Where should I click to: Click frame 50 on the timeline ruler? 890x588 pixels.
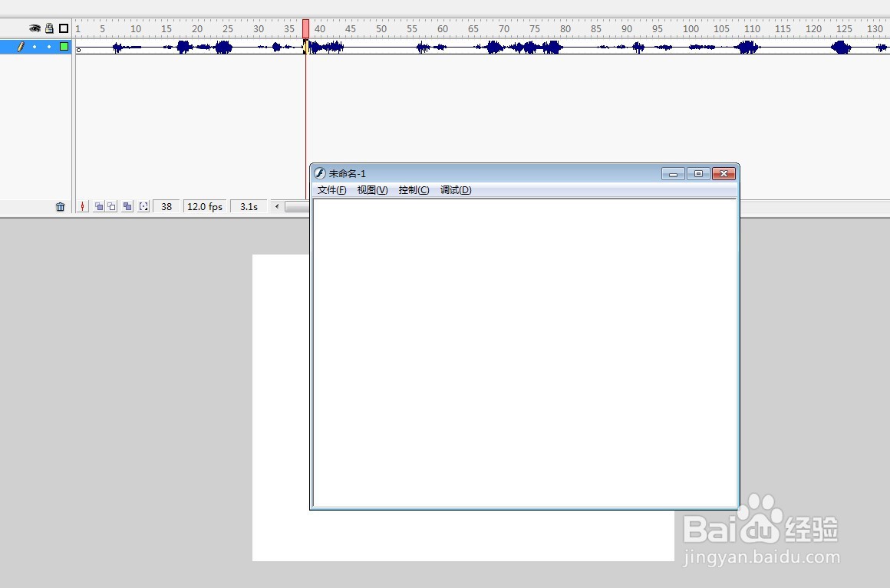coord(381,28)
